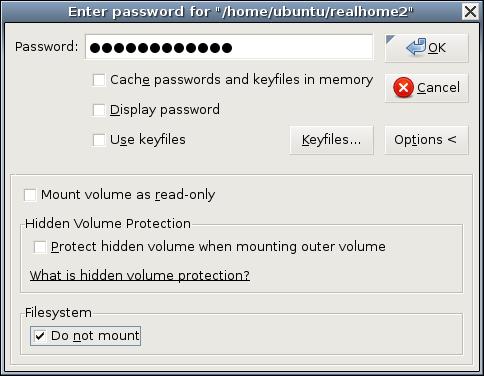Click the blue return-arrow icon on OK

coord(416,47)
